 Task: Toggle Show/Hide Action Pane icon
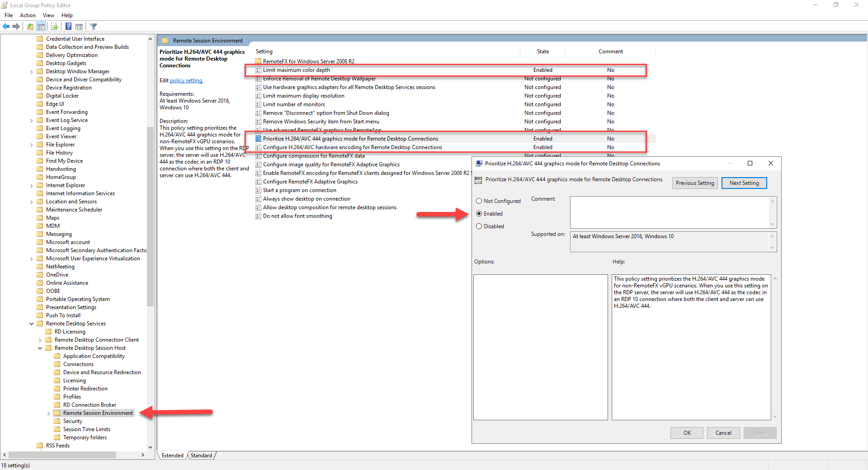79,27
